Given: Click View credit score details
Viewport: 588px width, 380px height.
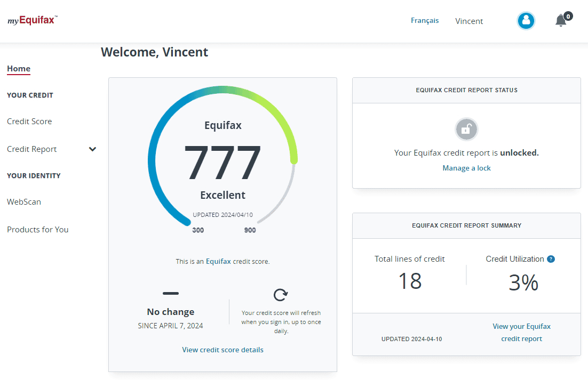Looking at the screenshot, I should [x=223, y=350].
